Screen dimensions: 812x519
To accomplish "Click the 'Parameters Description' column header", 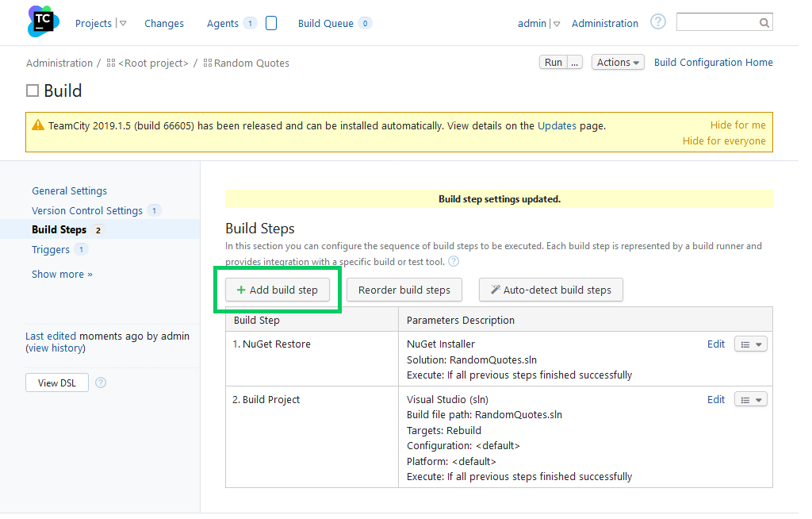I will click(x=461, y=321).
